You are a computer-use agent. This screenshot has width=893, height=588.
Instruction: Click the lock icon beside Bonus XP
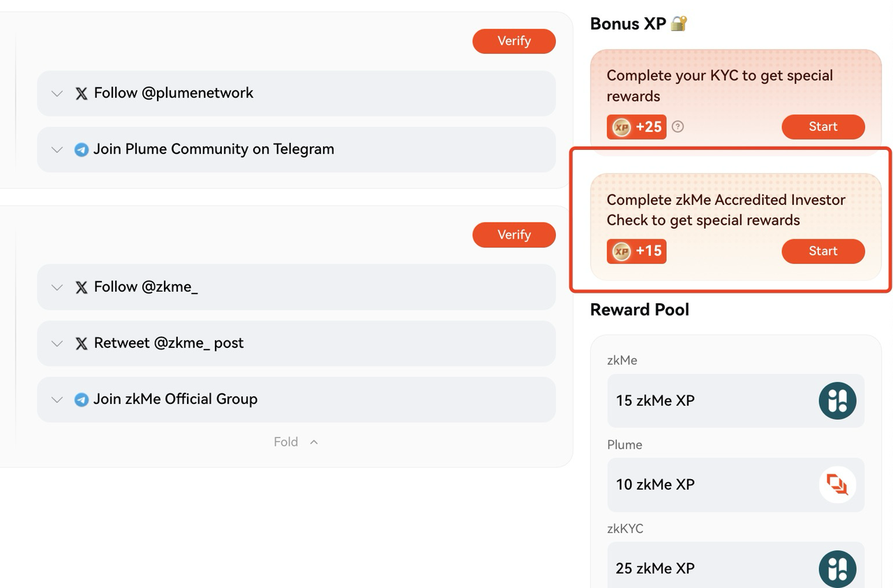(679, 23)
